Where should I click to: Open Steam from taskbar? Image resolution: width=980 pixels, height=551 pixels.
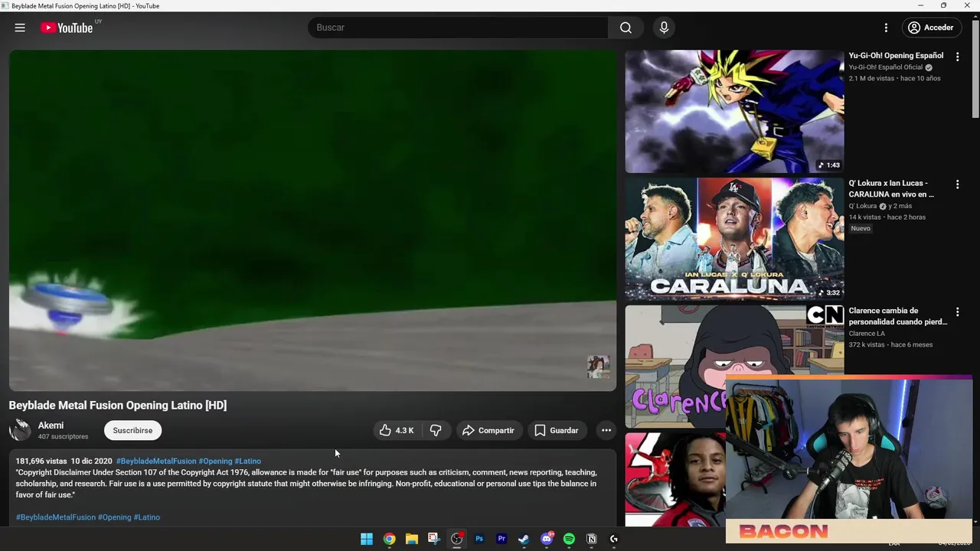(524, 539)
